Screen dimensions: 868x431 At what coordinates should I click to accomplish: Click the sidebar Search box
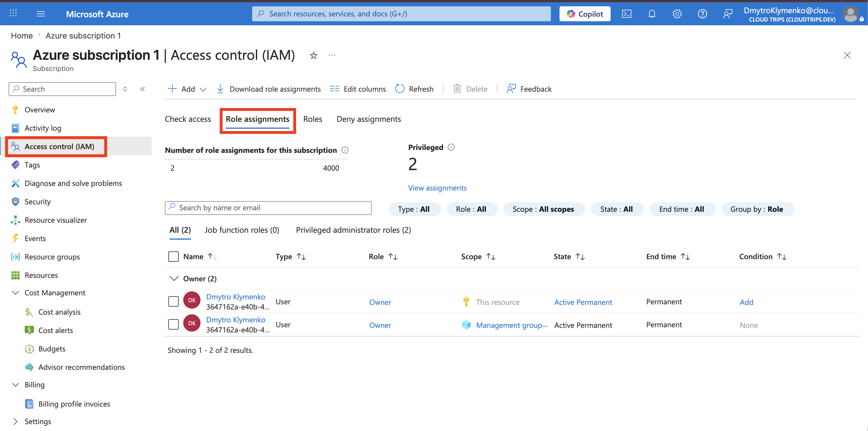[62, 89]
